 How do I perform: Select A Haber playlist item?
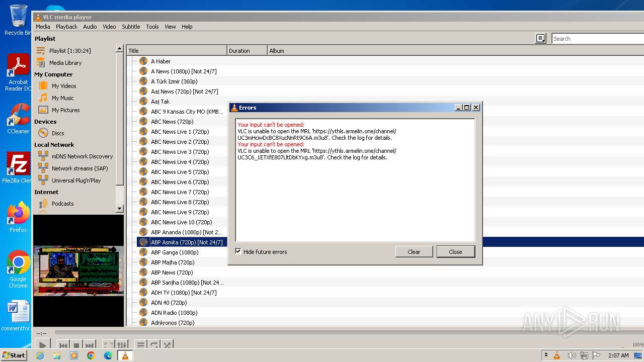pos(160,61)
